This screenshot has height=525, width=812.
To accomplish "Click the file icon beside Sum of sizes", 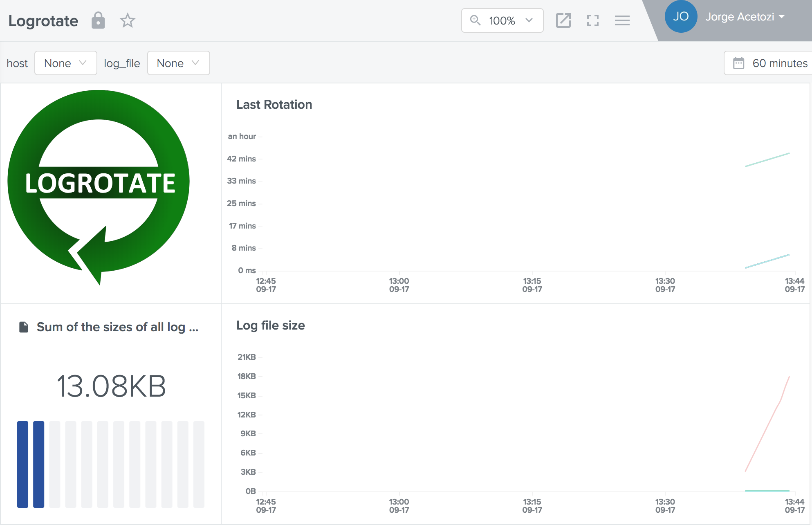I will pos(24,327).
